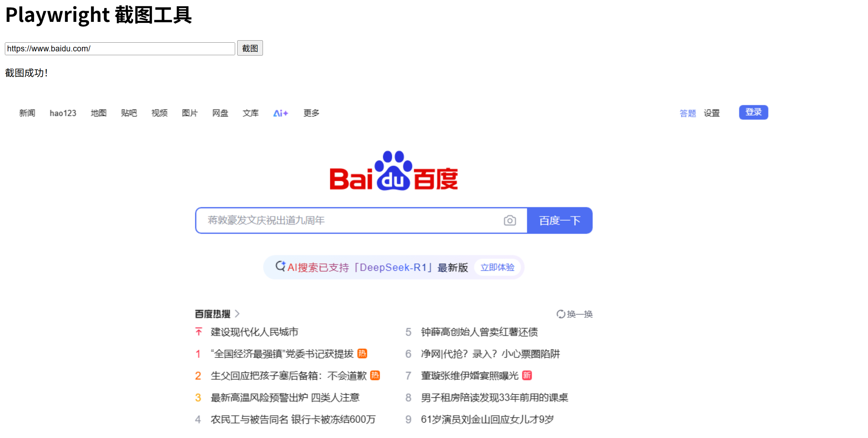Open the 文库 navigation item
868x438 pixels.
(x=250, y=113)
